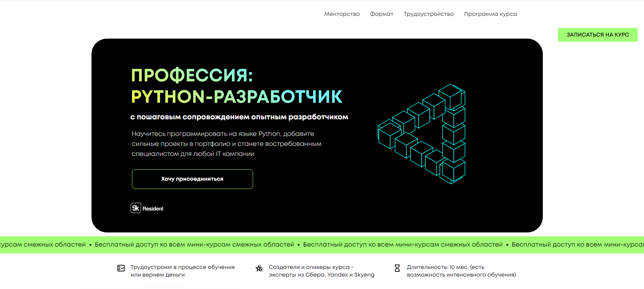Screen dimensions: 644x289
Task: Click the Хочу присоединиться button
Action: coord(192,179)
